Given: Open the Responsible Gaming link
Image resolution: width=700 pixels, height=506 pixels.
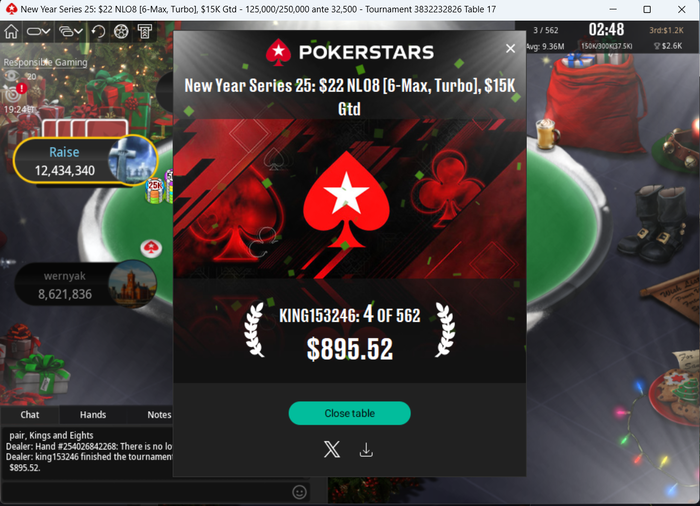Looking at the screenshot, I should (46, 62).
